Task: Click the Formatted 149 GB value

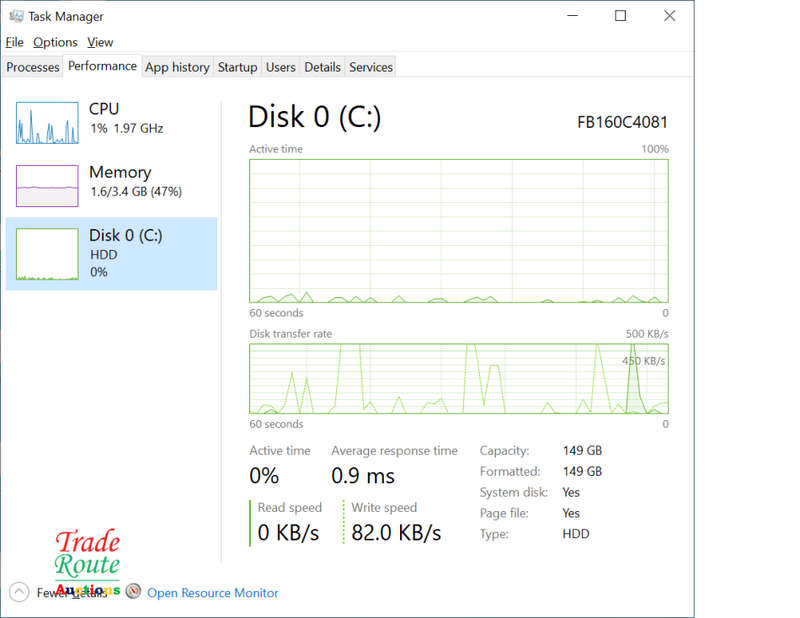Action: [x=582, y=472]
